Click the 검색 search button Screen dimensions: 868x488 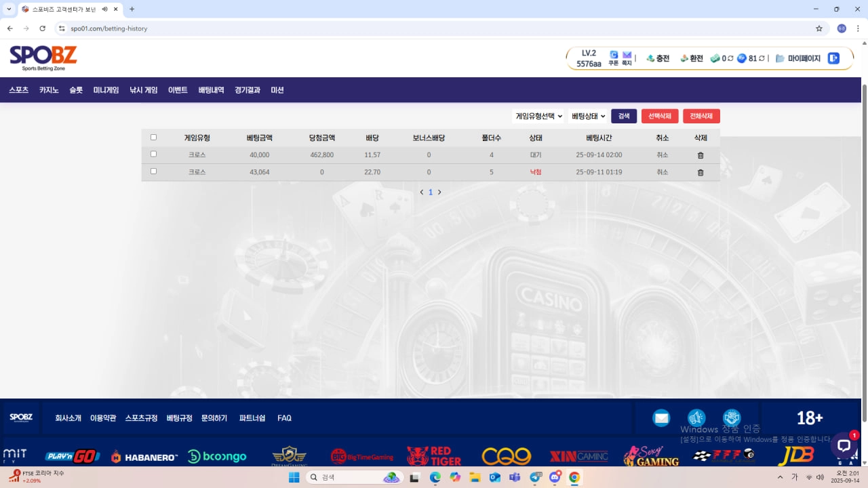click(x=623, y=116)
